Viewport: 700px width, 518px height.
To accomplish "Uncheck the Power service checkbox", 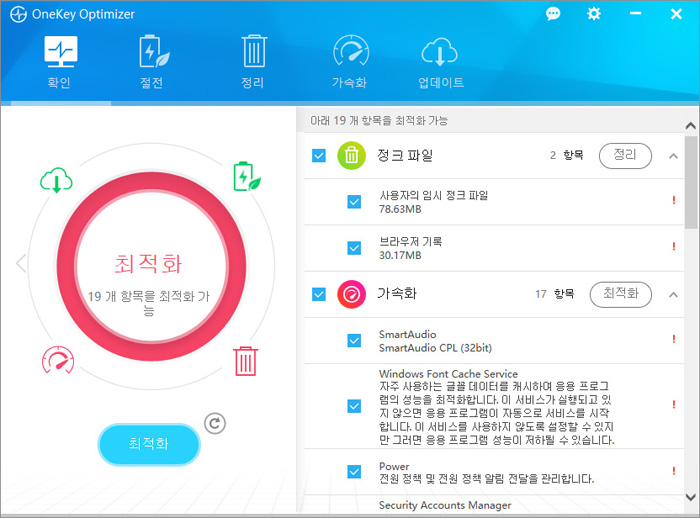I will 354,472.
